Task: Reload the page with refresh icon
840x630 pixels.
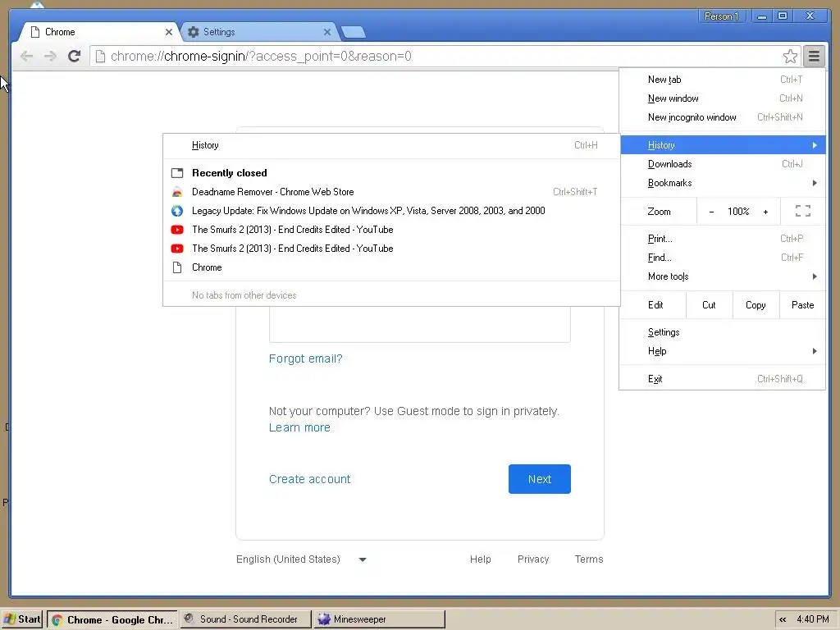Action: pos(75,57)
